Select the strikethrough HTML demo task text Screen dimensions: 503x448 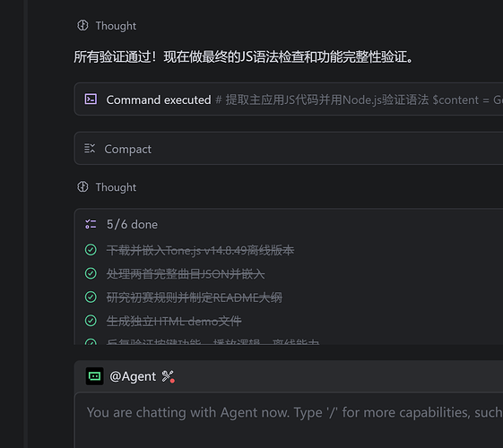pos(174,321)
